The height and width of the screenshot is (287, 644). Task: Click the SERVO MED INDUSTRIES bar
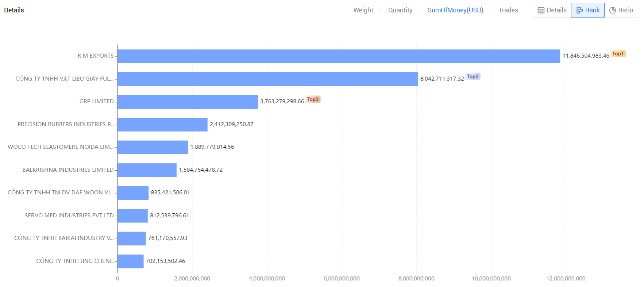(132, 216)
